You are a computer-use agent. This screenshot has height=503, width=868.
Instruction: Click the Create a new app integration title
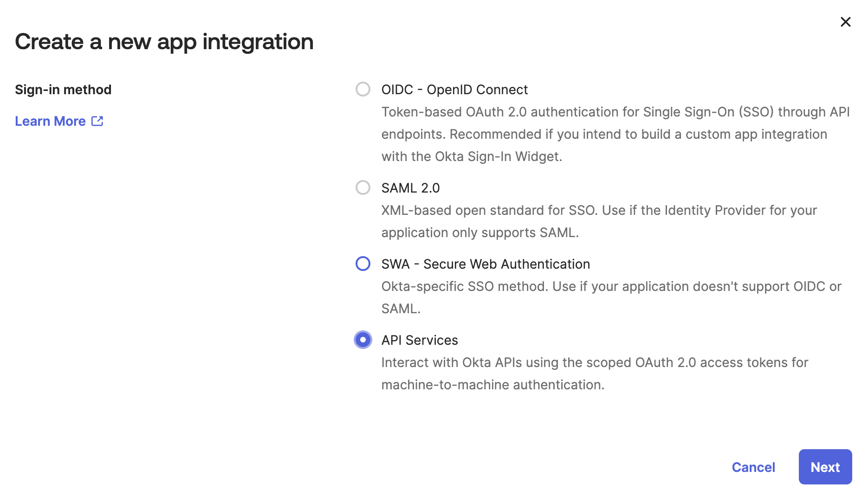click(x=164, y=42)
